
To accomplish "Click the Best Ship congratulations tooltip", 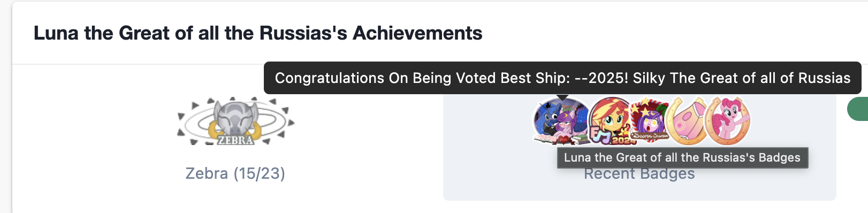I will (562, 78).
